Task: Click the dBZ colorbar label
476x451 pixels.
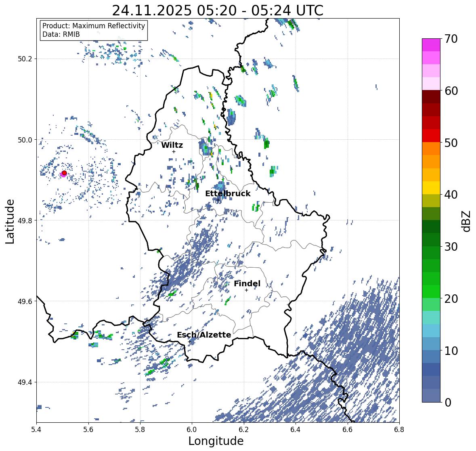Action: (x=467, y=221)
